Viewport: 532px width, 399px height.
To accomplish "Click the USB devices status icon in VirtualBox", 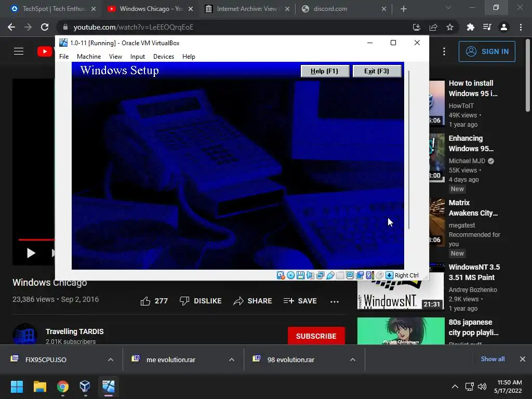I will click(x=330, y=275).
